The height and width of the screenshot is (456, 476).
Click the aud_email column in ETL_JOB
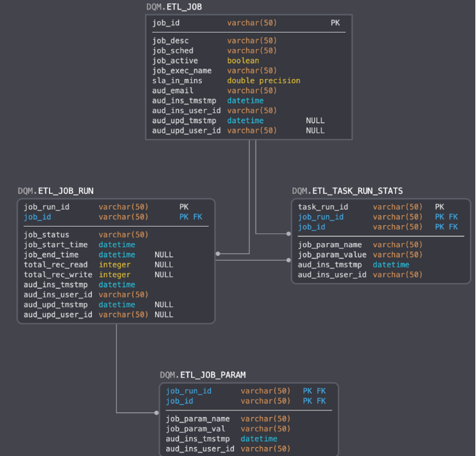pyautogui.click(x=173, y=91)
